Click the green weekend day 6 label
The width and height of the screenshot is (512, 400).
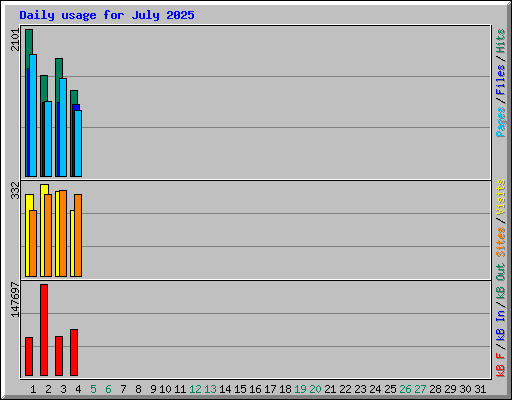(108, 389)
